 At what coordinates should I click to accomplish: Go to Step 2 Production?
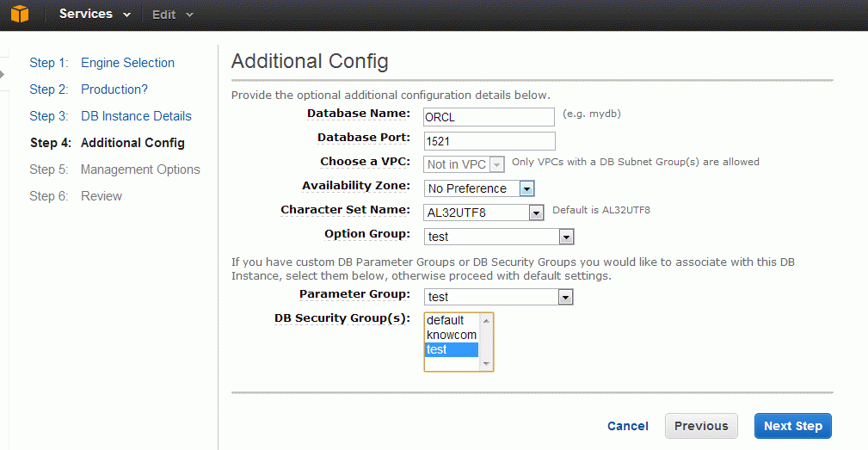(x=89, y=89)
